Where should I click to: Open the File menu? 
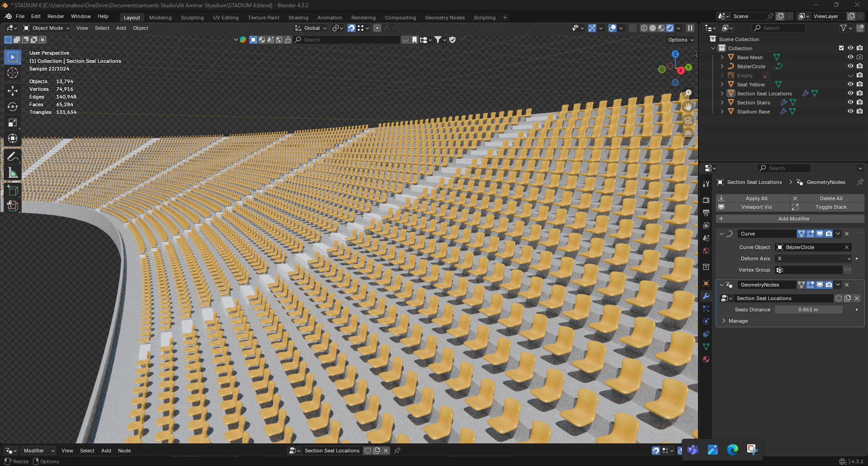pos(20,16)
